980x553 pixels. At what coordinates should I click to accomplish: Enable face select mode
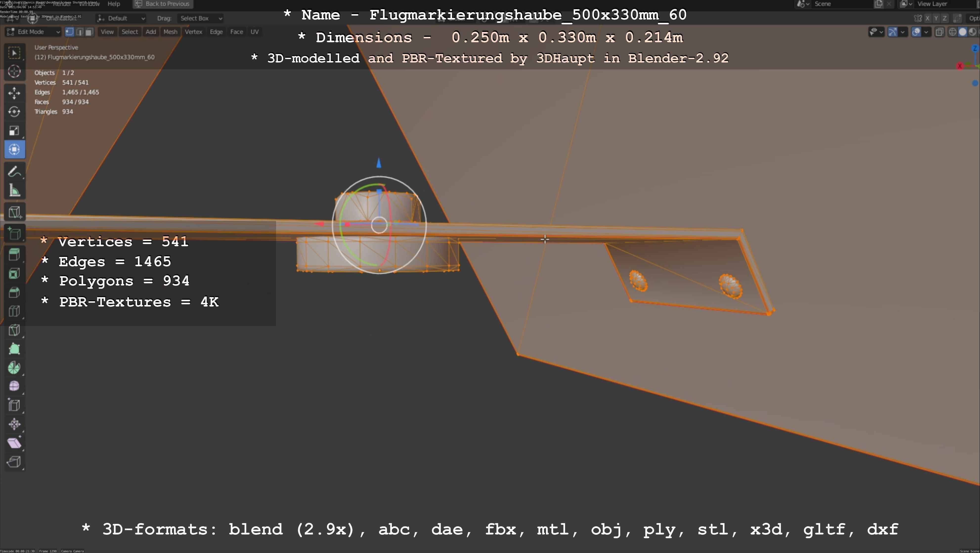click(x=89, y=32)
